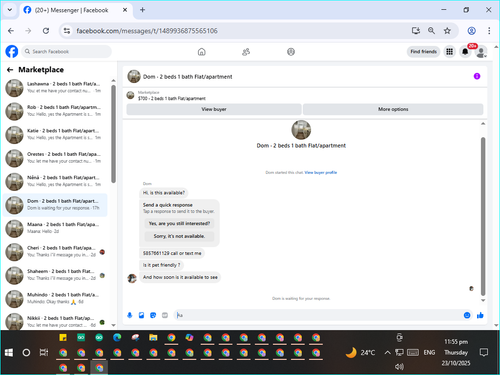Screen dimensions: 500x375
Task: Click the View buyer button
Action: pyautogui.click(x=214, y=109)
